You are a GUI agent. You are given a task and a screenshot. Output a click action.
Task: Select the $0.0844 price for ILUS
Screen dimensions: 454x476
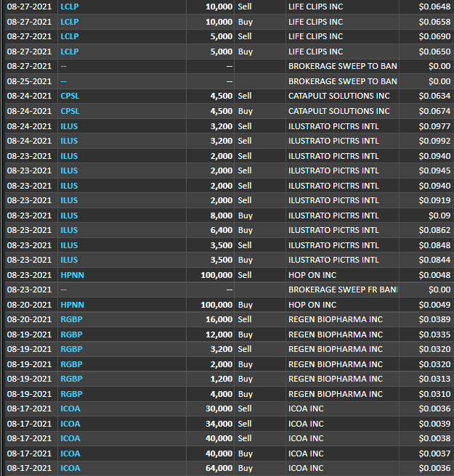pyautogui.click(x=434, y=260)
